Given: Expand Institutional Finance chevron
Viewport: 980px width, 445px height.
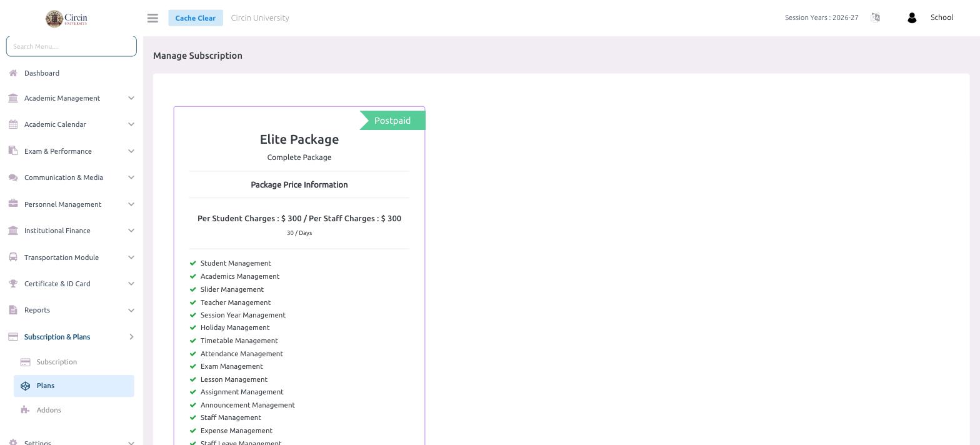Looking at the screenshot, I should (x=131, y=231).
